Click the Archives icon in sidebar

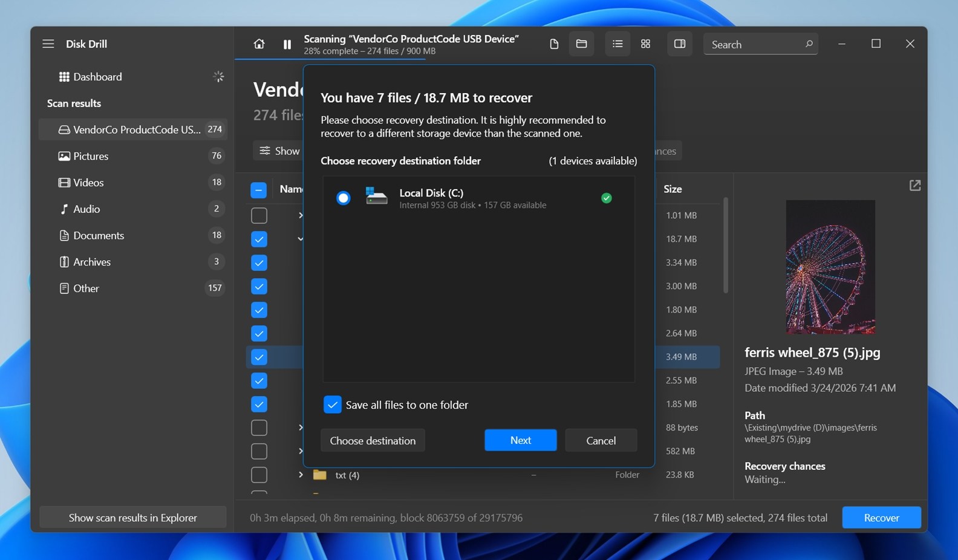tap(64, 262)
